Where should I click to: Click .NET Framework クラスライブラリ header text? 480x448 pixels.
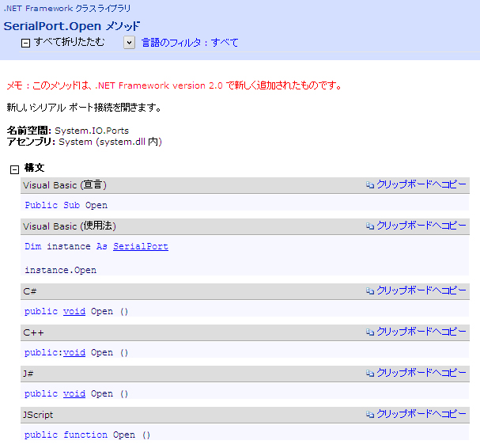[66, 8]
